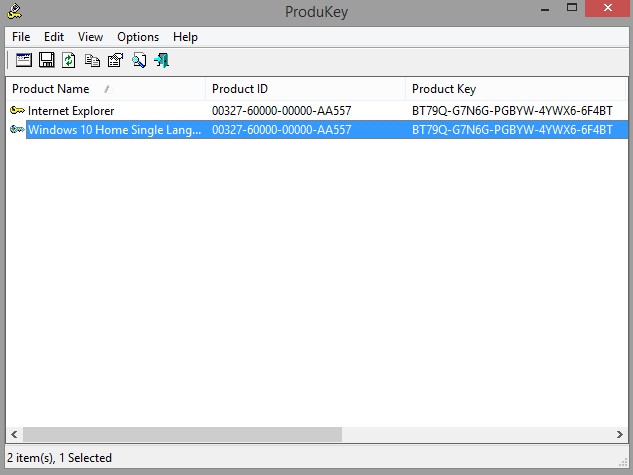Click the Find magnifier toolbar icon

[139, 61]
